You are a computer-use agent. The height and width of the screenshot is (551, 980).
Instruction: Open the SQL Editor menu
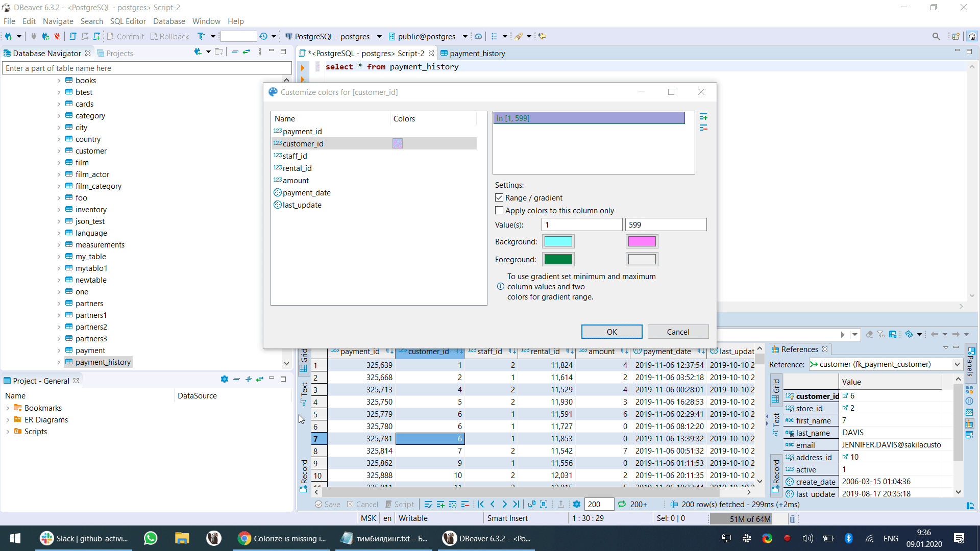128,21
